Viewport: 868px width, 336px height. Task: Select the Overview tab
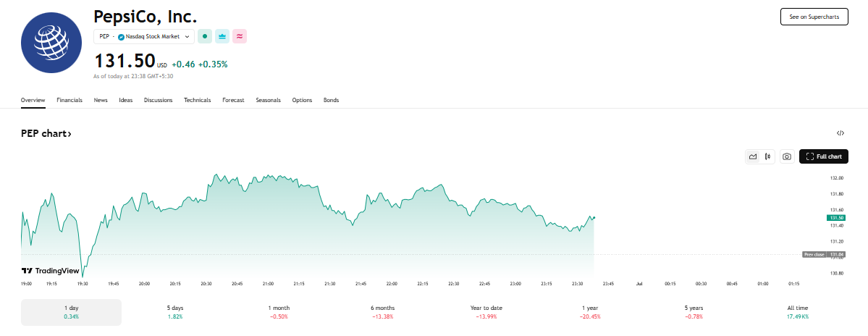(x=33, y=100)
